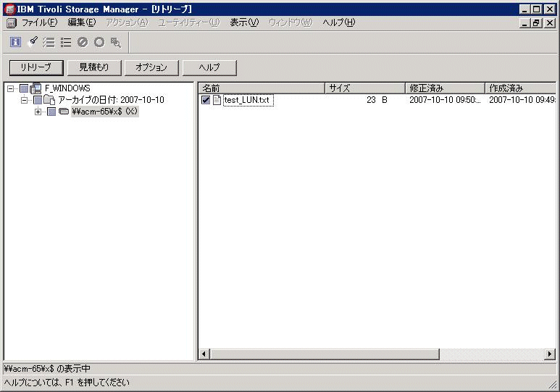Open the 編集(E) menu
The height and width of the screenshot is (392, 560).
click(x=82, y=23)
